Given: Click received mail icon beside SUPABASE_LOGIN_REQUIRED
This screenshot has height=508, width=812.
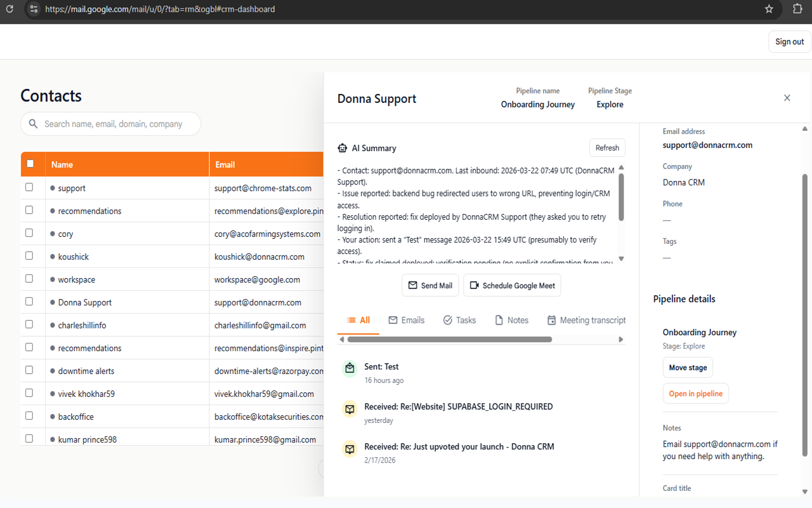Looking at the screenshot, I should pyautogui.click(x=350, y=409).
